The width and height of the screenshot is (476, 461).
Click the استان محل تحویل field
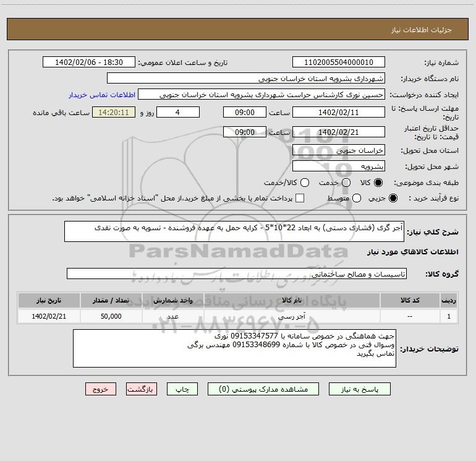click(x=339, y=150)
